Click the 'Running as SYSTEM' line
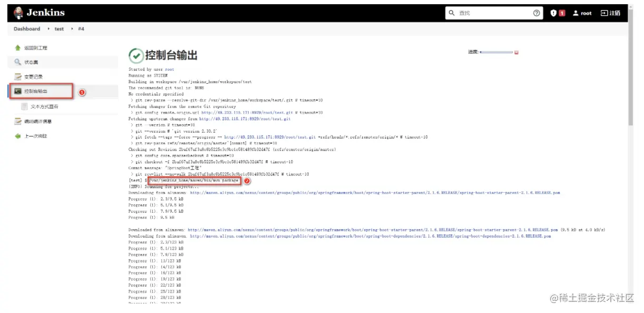This screenshot has height=313, width=644. 148,76
